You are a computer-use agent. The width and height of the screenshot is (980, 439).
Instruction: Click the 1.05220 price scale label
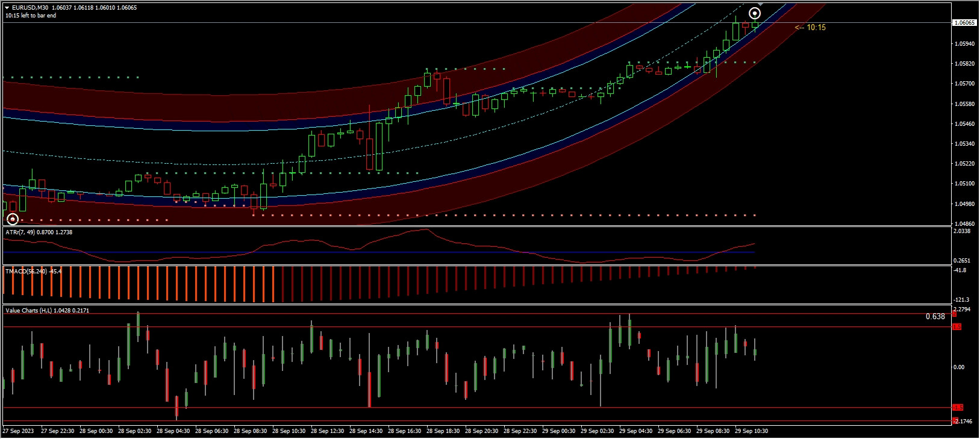point(964,164)
